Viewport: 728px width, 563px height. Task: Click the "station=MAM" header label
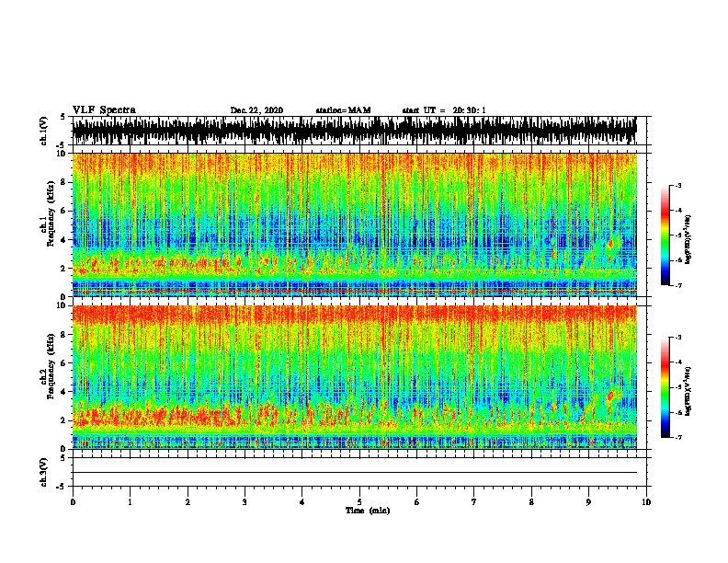[x=343, y=110]
